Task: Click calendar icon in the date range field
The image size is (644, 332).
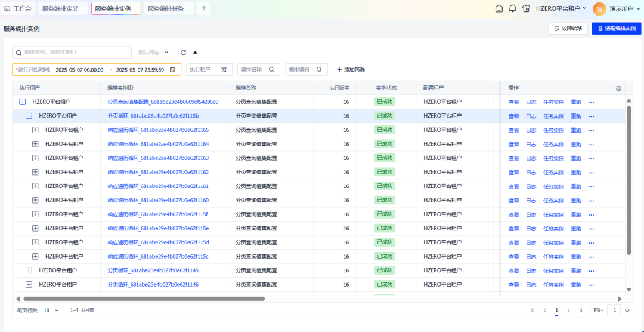Action: [173, 70]
